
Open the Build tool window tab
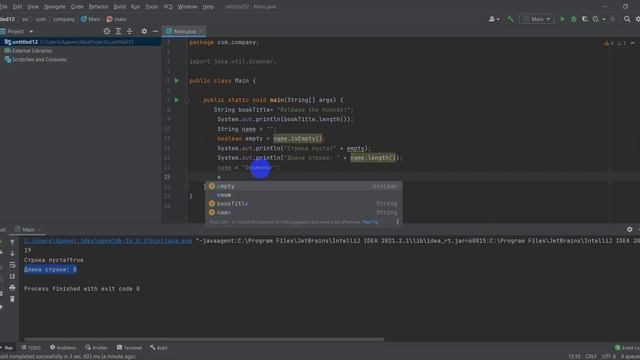pyautogui.click(x=159, y=348)
